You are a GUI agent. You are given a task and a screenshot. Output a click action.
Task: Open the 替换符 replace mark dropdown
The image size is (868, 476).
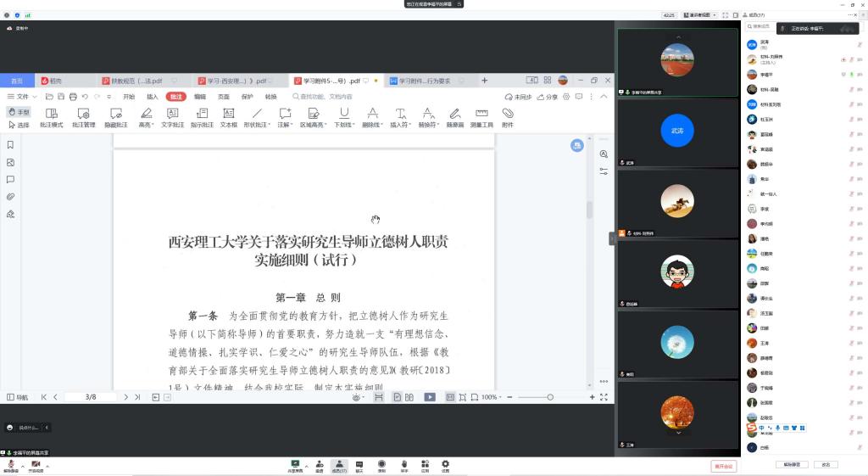pyautogui.click(x=429, y=118)
